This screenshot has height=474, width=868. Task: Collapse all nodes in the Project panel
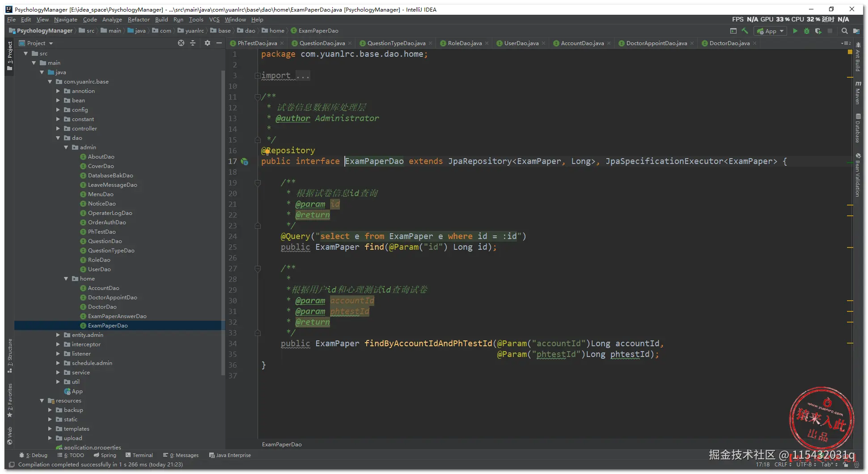(193, 43)
